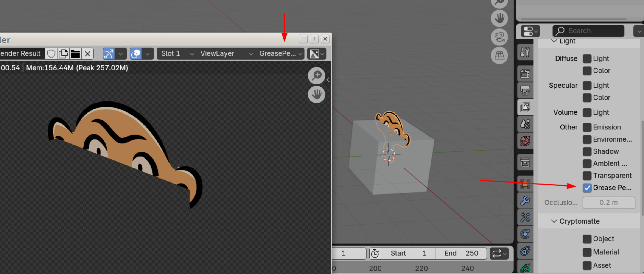Enable Specular Color pass

pos(587,98)
